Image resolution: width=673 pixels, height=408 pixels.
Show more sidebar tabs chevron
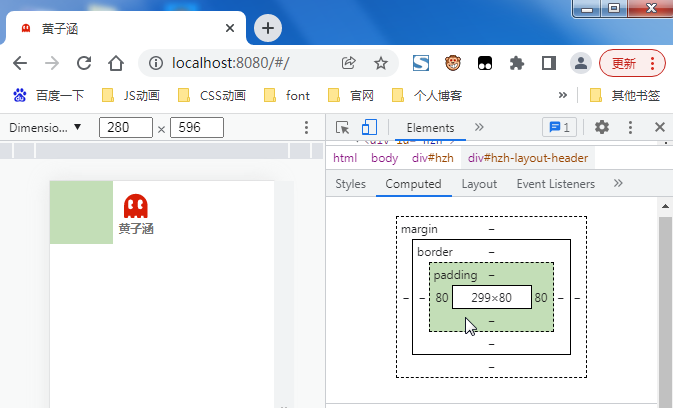click(618, 183)
